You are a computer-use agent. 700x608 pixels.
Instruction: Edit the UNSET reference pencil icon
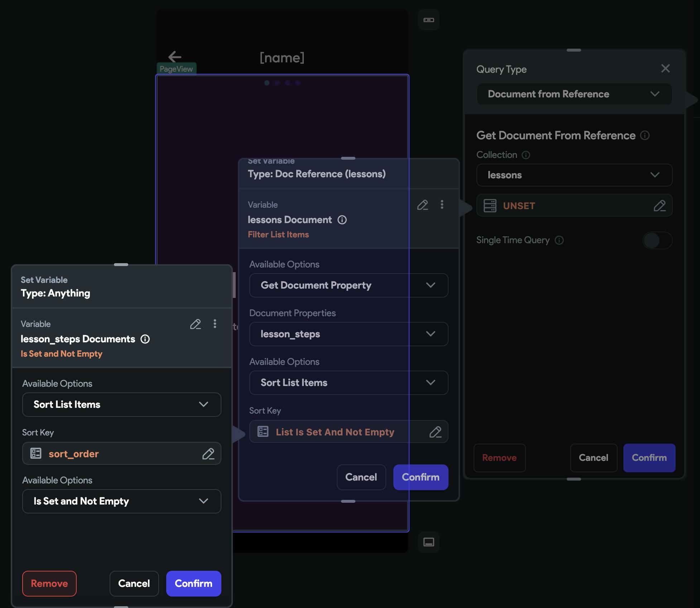click(660, 206)
